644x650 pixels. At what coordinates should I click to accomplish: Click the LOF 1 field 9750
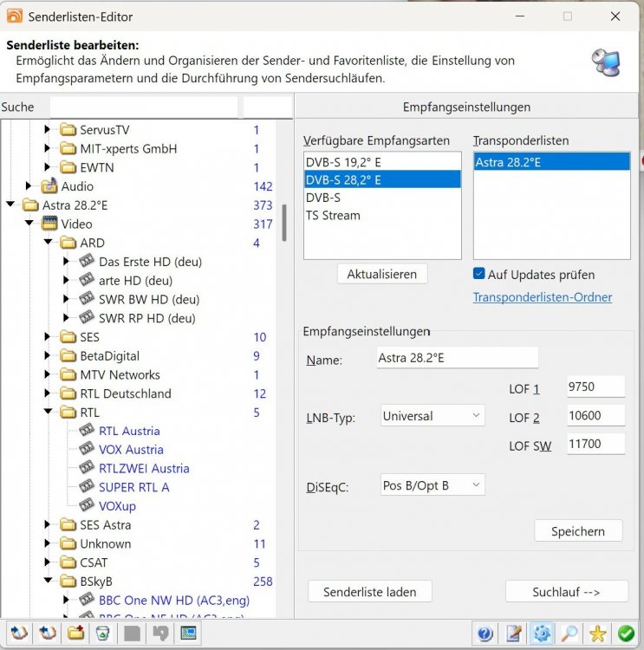pos(596,387)
